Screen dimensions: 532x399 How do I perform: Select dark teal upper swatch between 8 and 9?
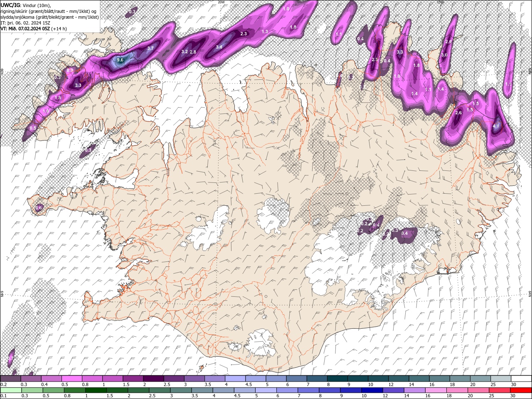337,379
